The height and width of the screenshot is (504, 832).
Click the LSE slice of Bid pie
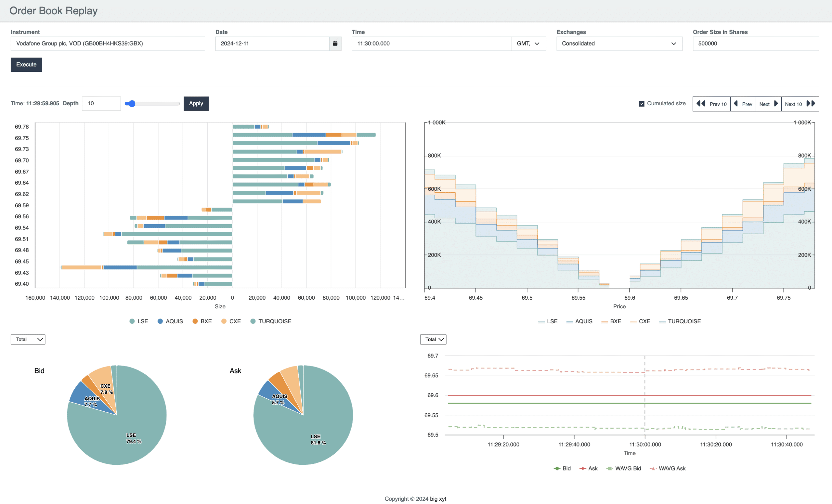[128, 435]
